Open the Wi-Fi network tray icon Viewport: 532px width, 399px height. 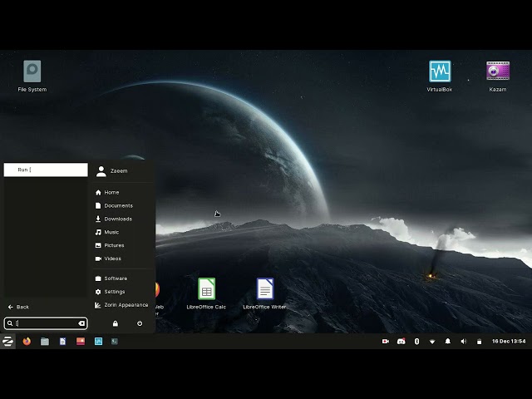[432, 342]
